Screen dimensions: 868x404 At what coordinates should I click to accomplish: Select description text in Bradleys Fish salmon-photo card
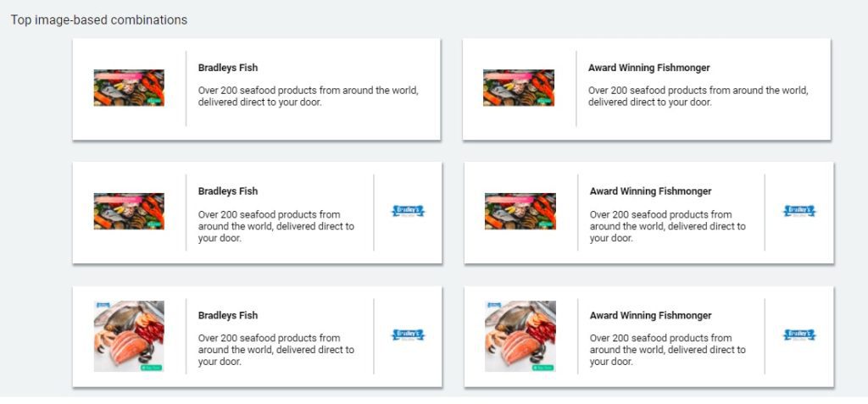point(275,350)
